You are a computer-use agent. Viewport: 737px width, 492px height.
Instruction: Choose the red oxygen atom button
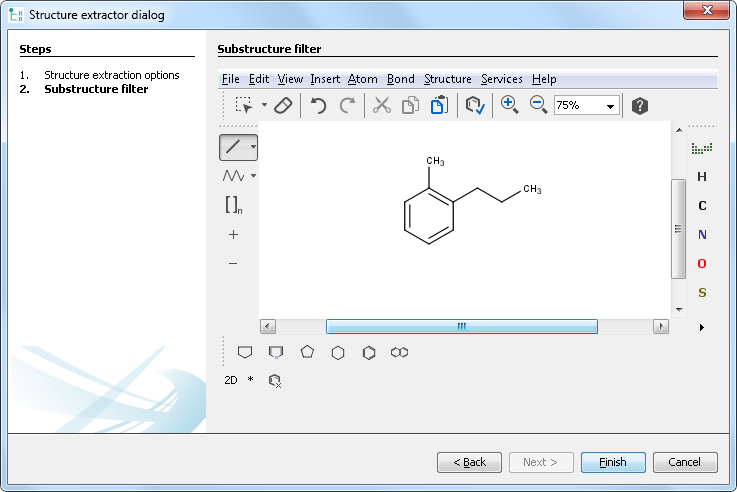tap(702, 264)
